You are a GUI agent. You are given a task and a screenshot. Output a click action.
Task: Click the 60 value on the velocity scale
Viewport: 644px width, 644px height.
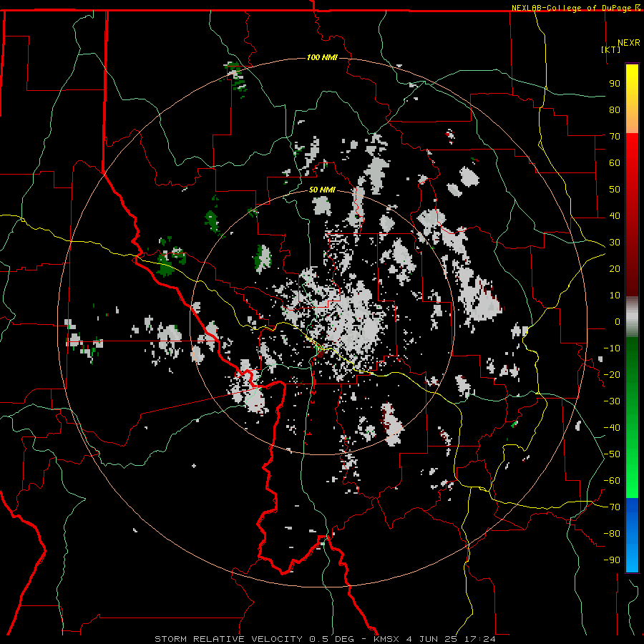(x=615, y=162)
